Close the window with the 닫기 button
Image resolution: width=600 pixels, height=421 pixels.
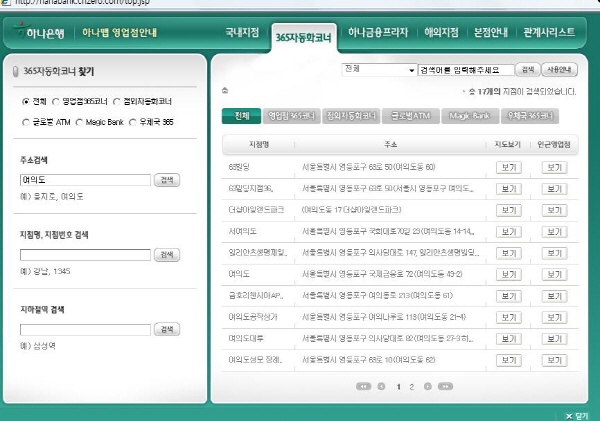[x=576, y=414]
